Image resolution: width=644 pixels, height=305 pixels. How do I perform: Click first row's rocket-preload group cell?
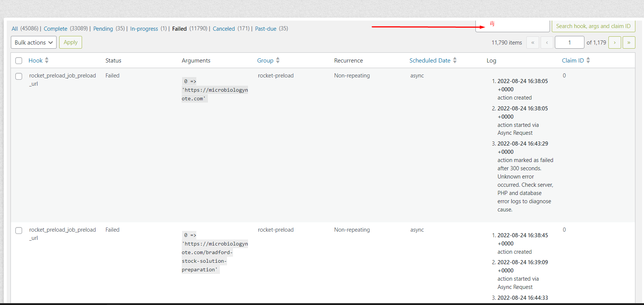[x=276, y=76]
